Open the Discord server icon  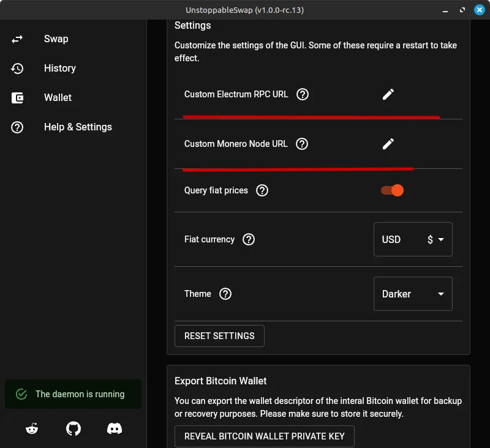tap(115, 428)
